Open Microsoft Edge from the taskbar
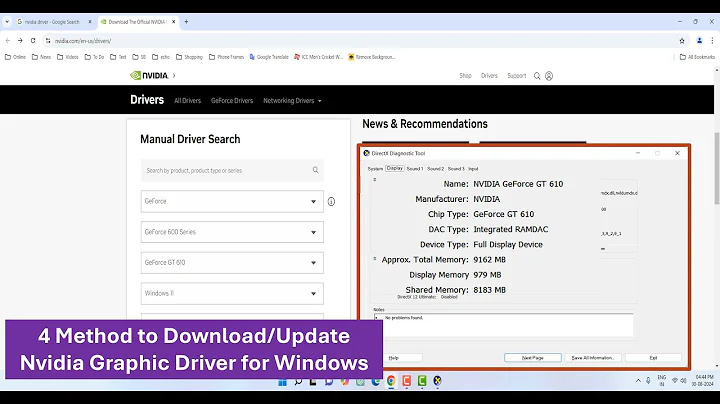The height and width of the screenshot is (404, 720). tap(376, 381)
